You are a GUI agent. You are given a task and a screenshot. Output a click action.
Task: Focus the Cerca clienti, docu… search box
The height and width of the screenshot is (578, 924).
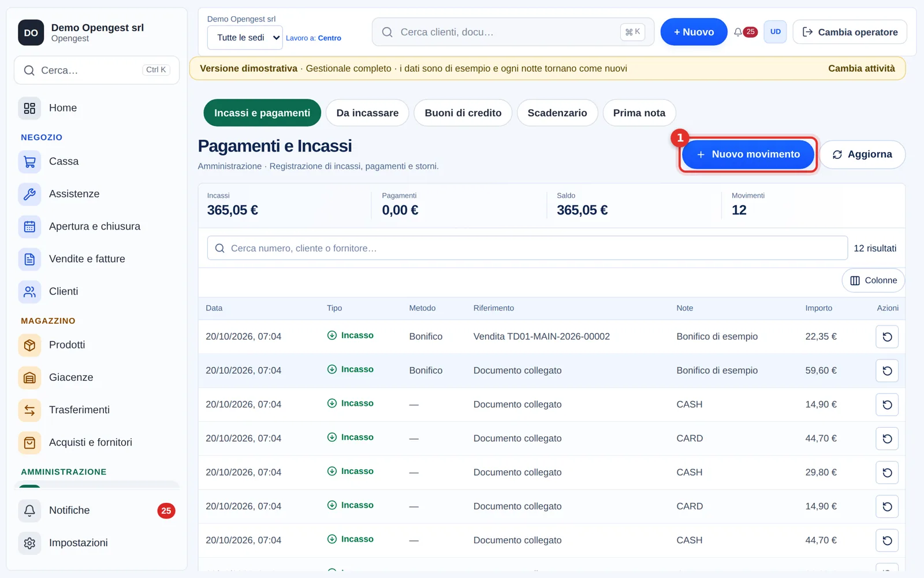coord(513,32)
